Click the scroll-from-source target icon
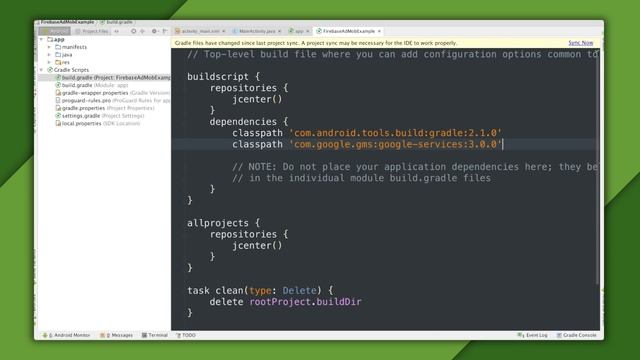Screen dimensions: 640x360 pos(133,31)
